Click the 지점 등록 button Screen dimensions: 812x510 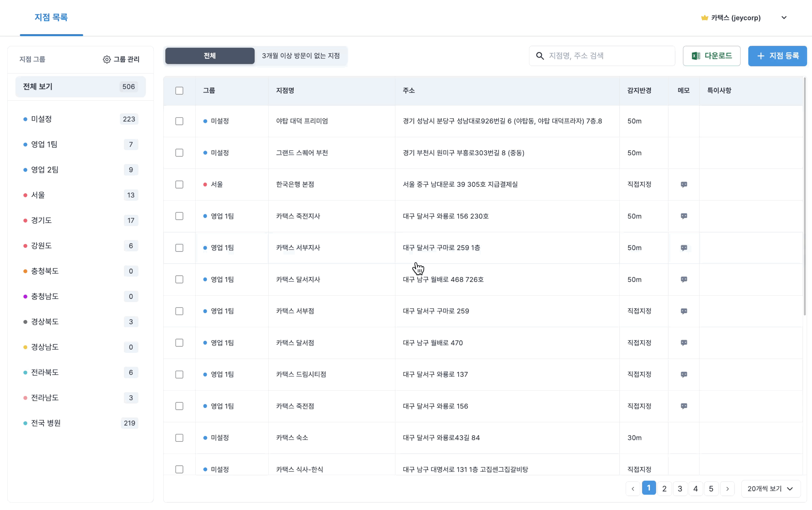(x=777, y=56)
